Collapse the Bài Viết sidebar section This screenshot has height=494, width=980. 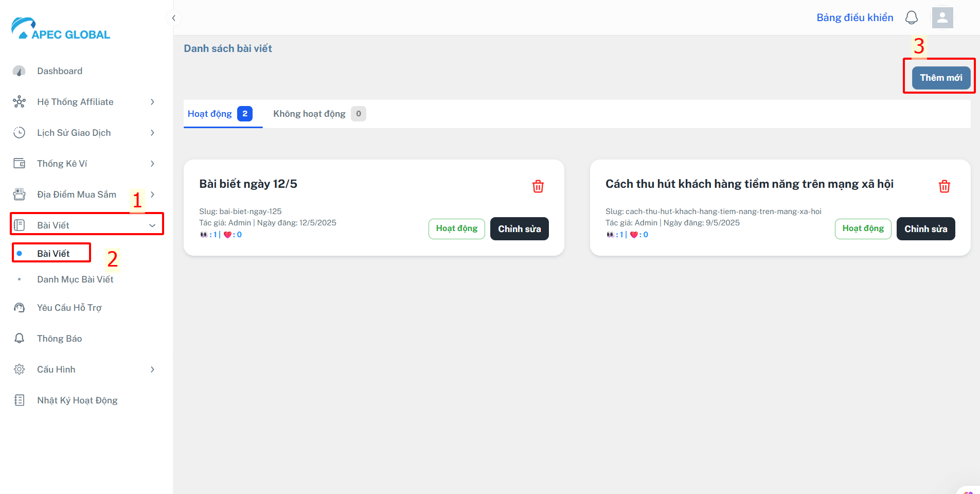click(87, 225)
